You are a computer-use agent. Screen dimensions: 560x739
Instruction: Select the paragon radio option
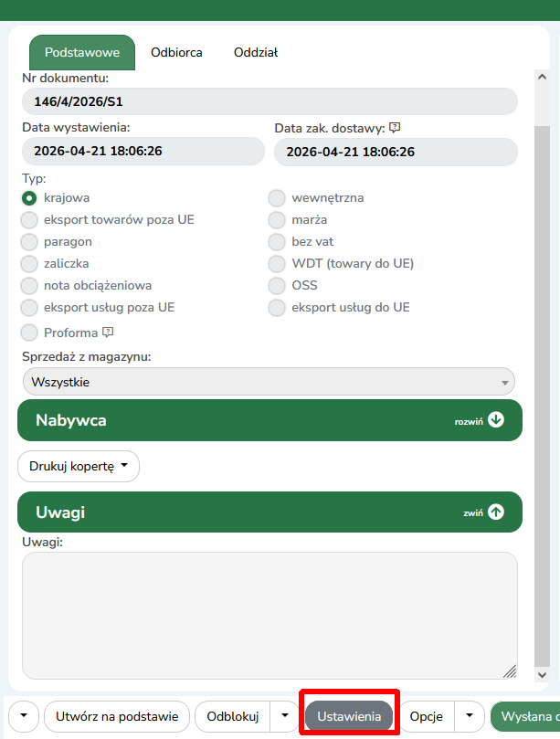click(x=29, y=242)
